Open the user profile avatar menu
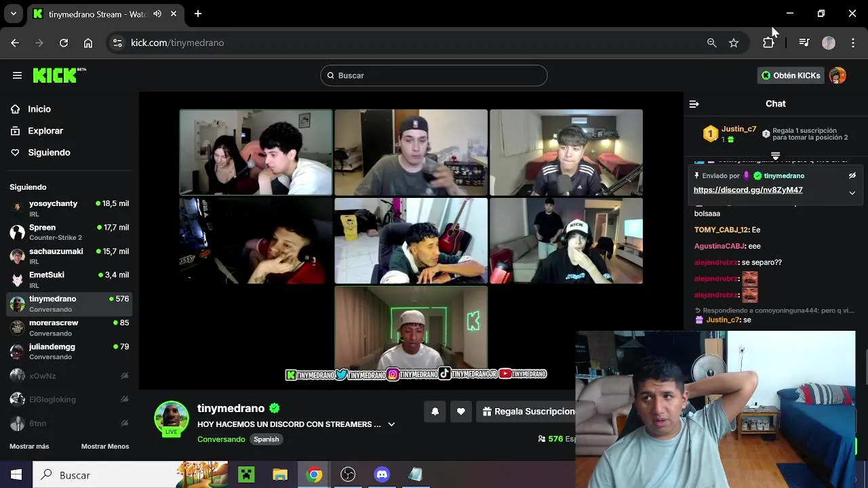 coord(837,75)
